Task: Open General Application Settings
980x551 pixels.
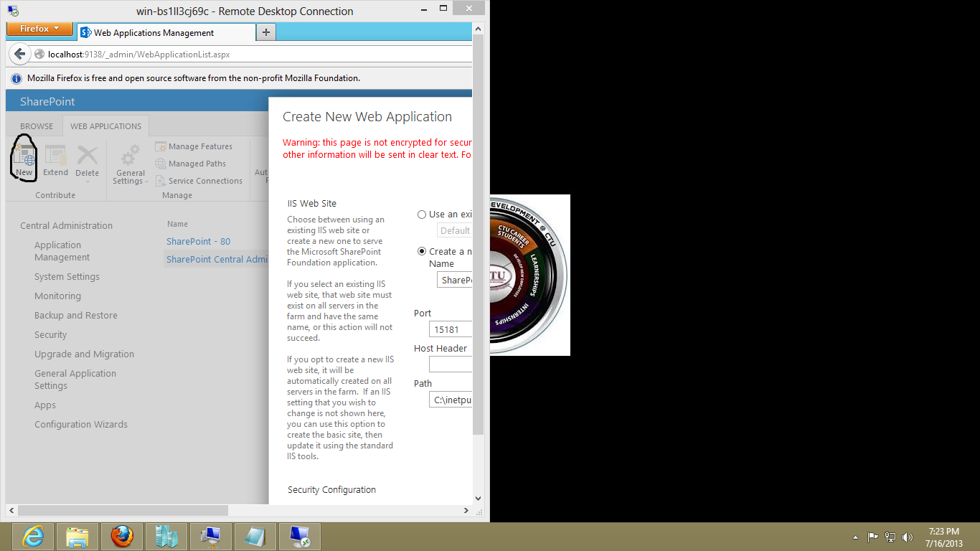Action: click(x=75, y=380)
